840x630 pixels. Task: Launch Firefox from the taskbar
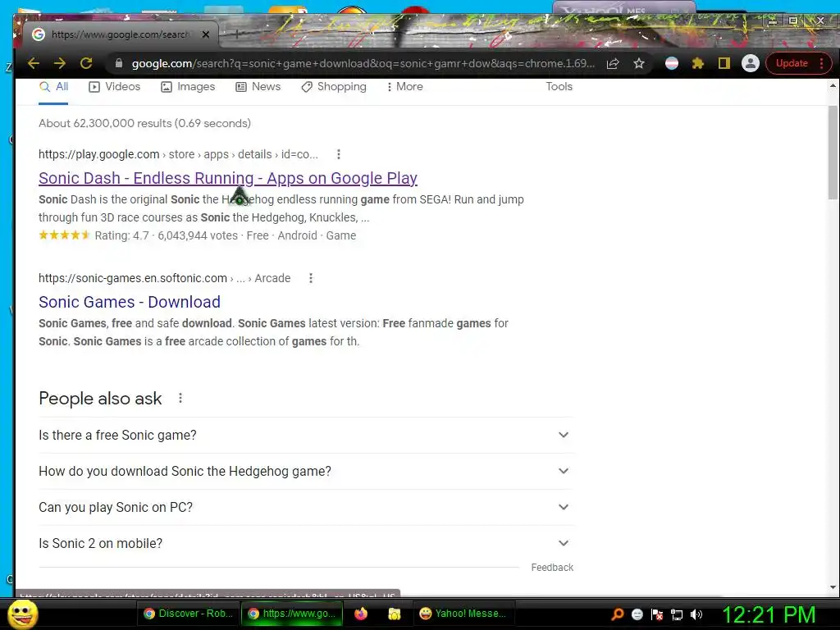point(361,614)
